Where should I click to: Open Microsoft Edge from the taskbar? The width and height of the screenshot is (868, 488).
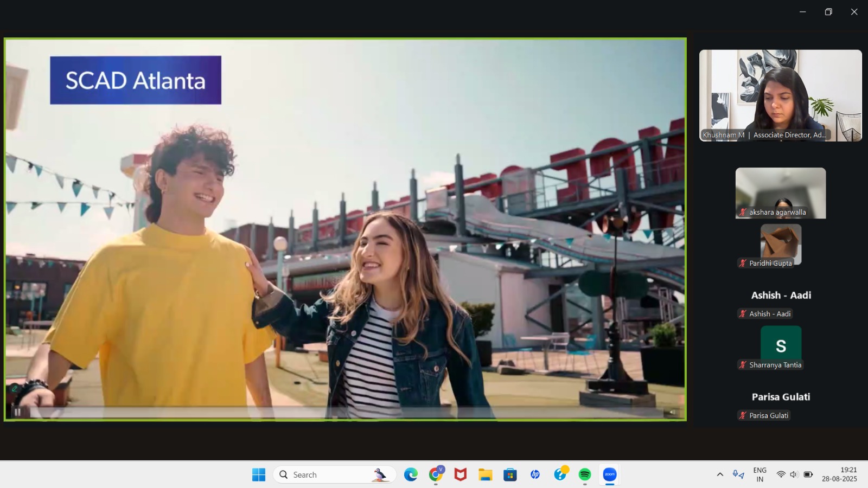click(x=411, y=475)
